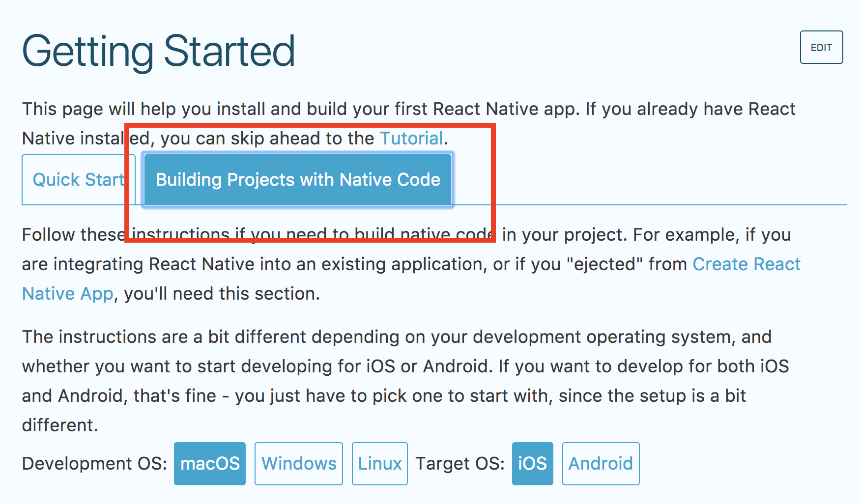Image resolution: width=861 pixels, height=504 pixels.
Task: Click the 'Development OS:' label
Action: (x=94, y=464)
